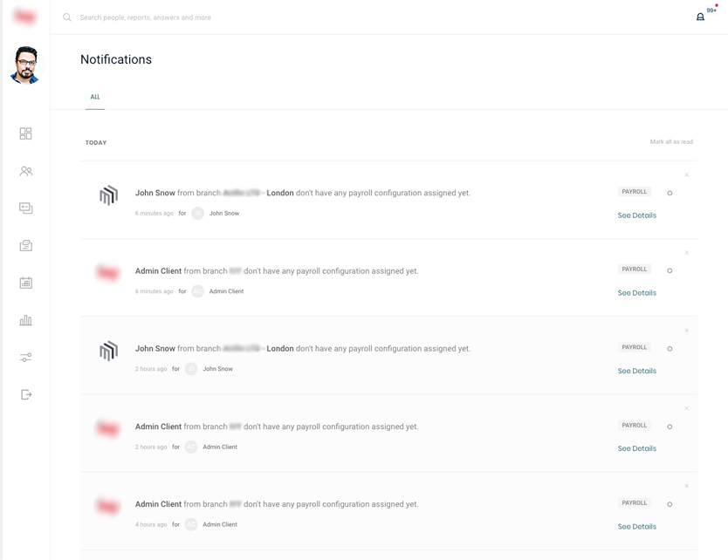Select the ALL notifications tab

pos(95,97)
